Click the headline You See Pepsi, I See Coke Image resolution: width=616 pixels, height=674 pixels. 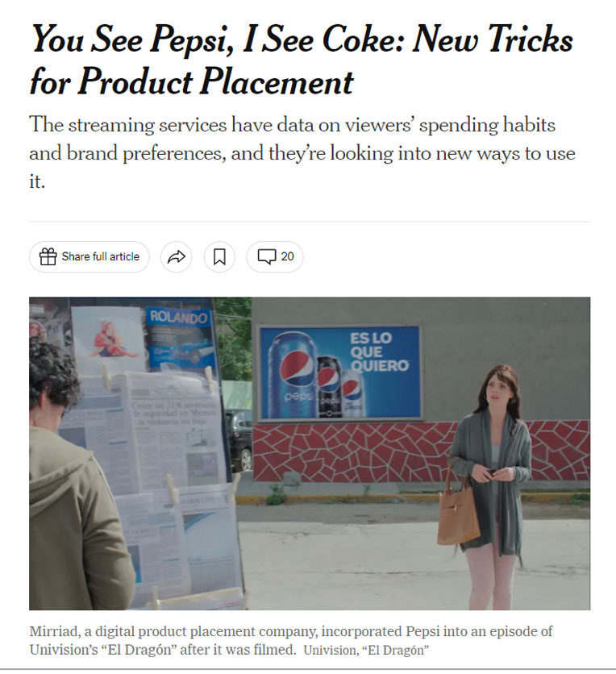pos(302,40)
